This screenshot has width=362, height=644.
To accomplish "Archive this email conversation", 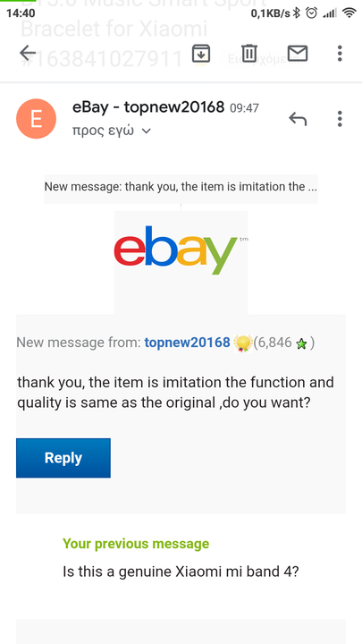I will pos(201,54).
